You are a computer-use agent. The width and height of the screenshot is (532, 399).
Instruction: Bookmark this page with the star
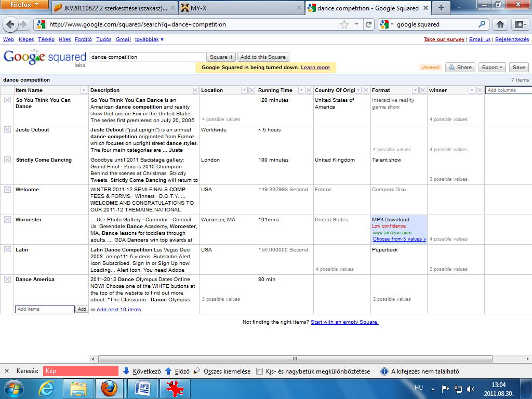coord(344,24)
